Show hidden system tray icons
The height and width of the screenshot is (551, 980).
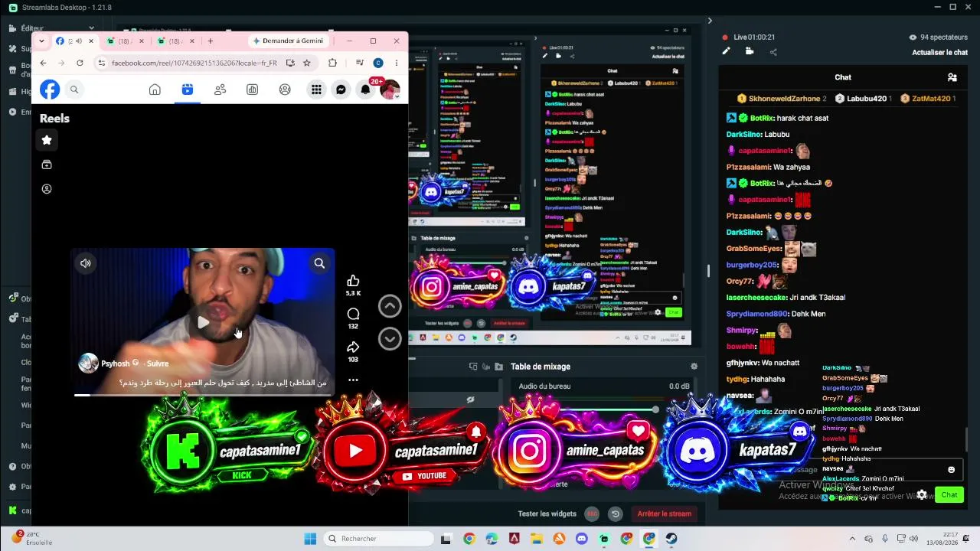tap(853, 539)
